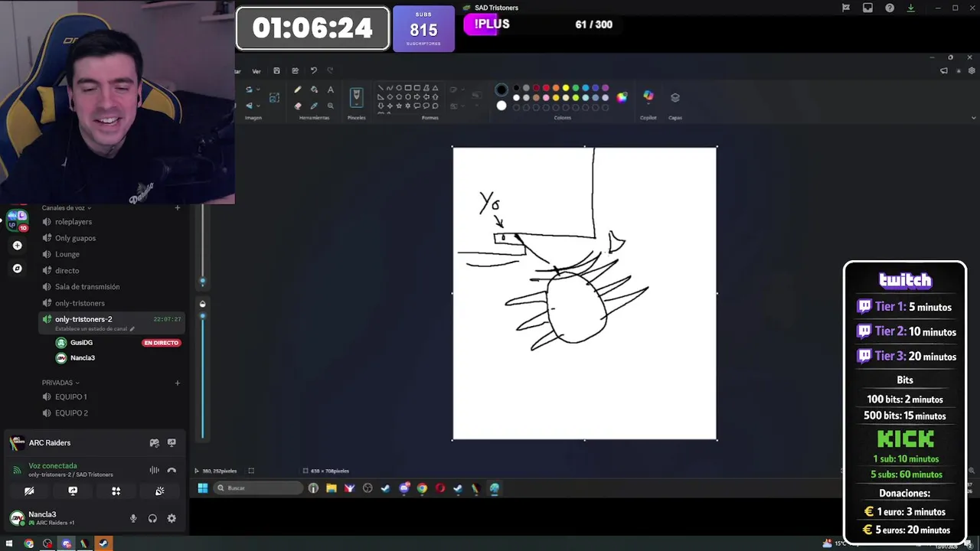Join the Sala de transmisión channel
The image size is (980, 551).
(x=111, y=287)
